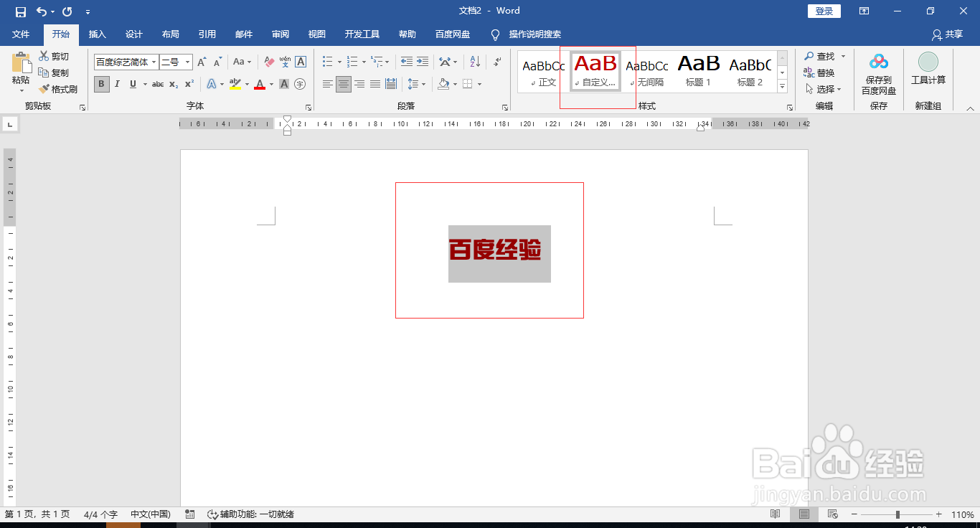Switch to the print layout view in the status bar
Screen dimensions: 980x528
pyautogui.click(x=804, y=514)
